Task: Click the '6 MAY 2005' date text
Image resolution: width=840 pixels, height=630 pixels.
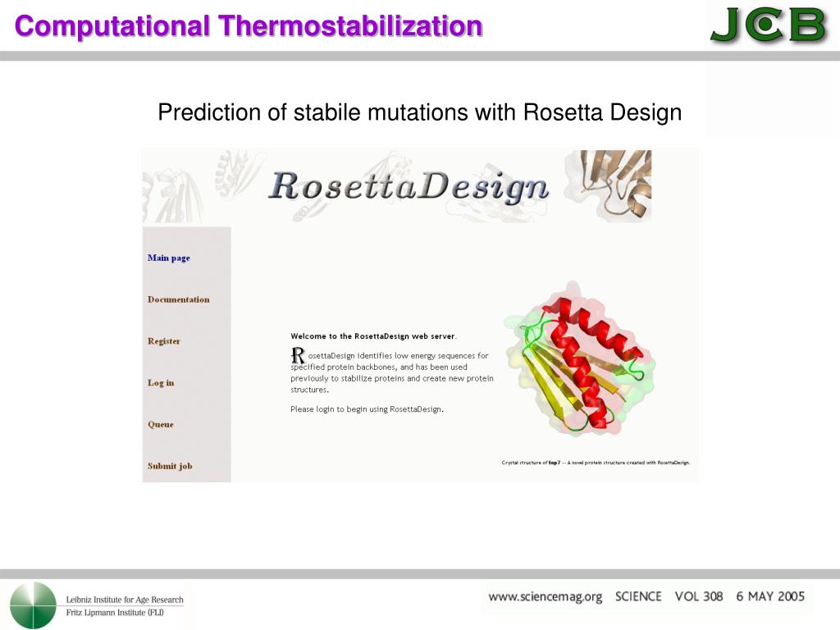Action: (x=770, y=596)
